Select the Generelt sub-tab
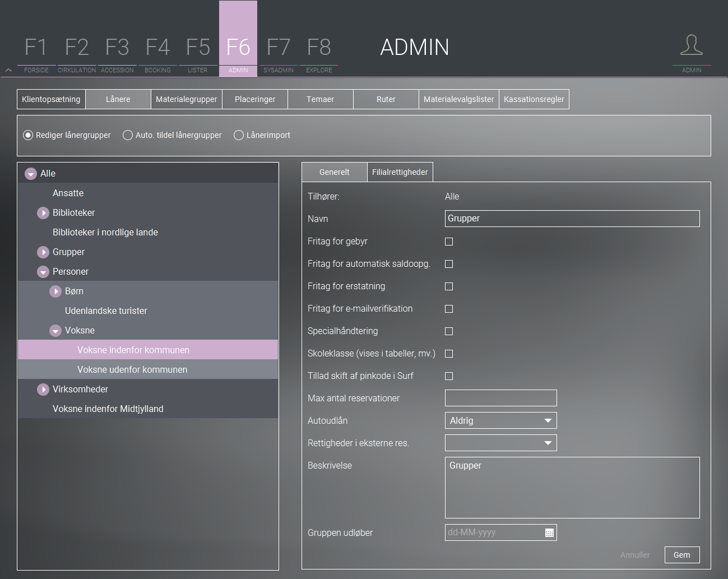 335,172
